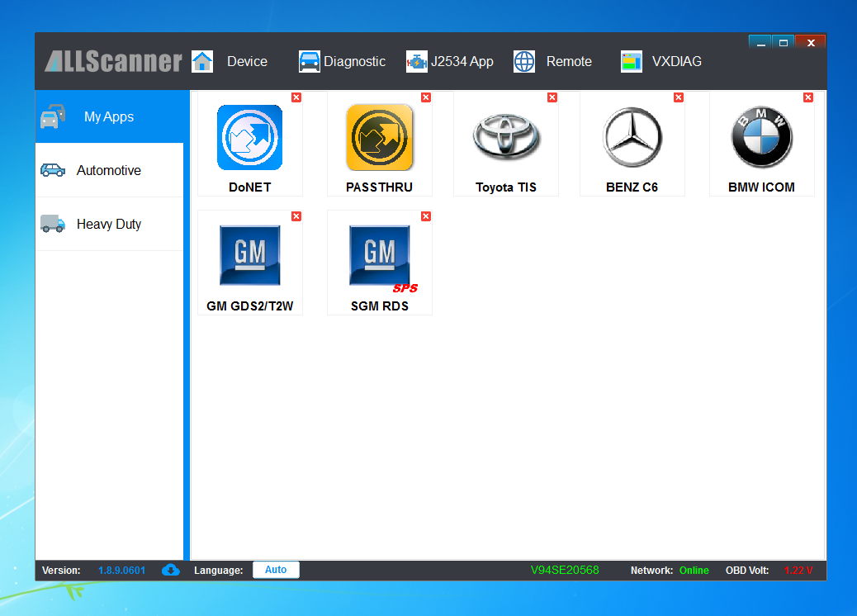Image resolution: width=857 pixels, height=616 pixels.
Task: Click the version number 1.8.9.0601
Action: click(x=122, y=570)
